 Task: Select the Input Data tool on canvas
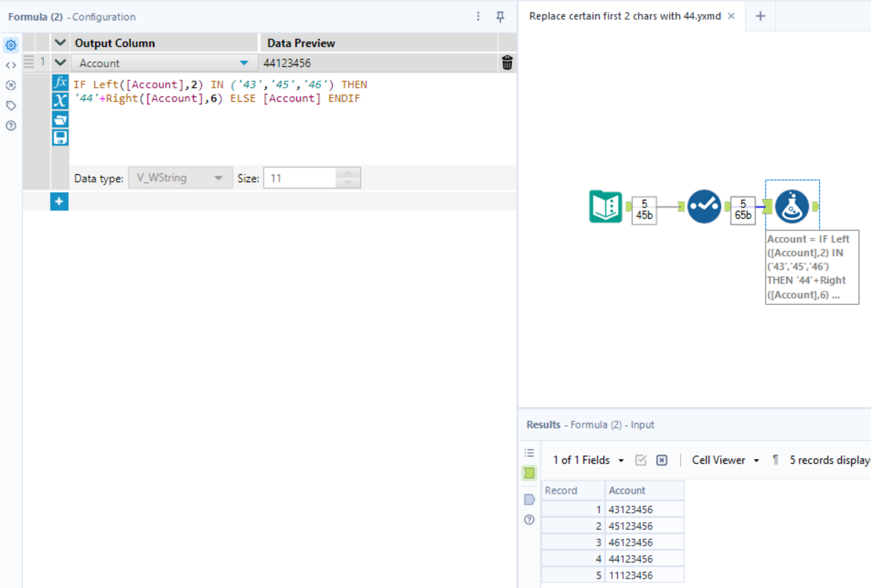pos(606,206)
